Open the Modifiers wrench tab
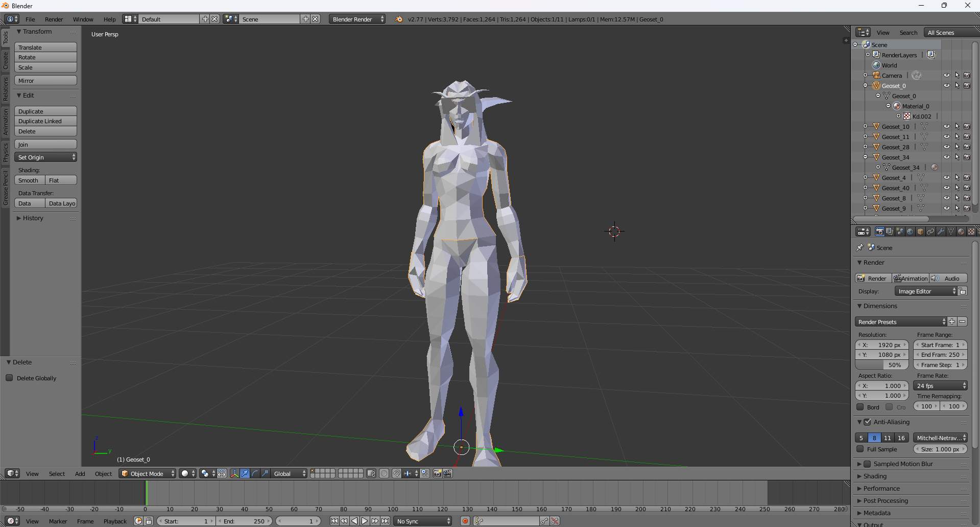 [x=941, y=232]
